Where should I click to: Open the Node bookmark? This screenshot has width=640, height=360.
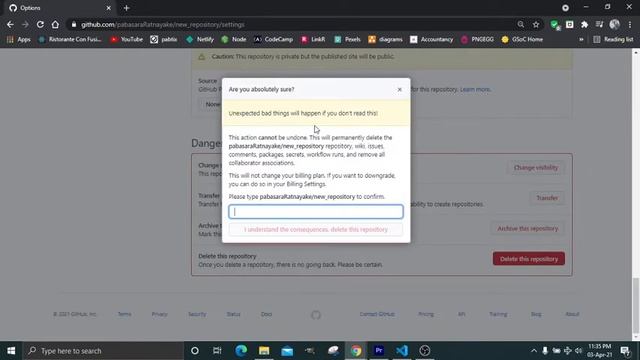tap(234, 40)
